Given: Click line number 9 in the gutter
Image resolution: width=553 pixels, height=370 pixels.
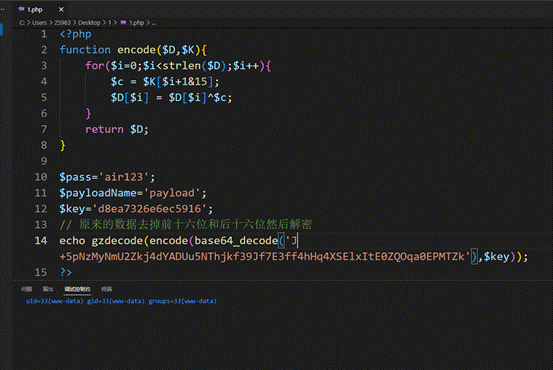Looking at the screenshot, I should click(x=44, y=161).
